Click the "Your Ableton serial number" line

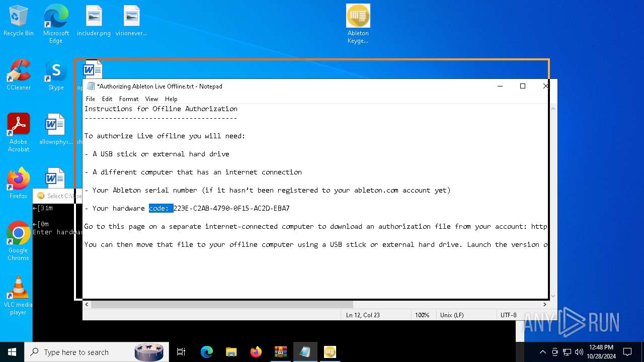coord(268,190)
